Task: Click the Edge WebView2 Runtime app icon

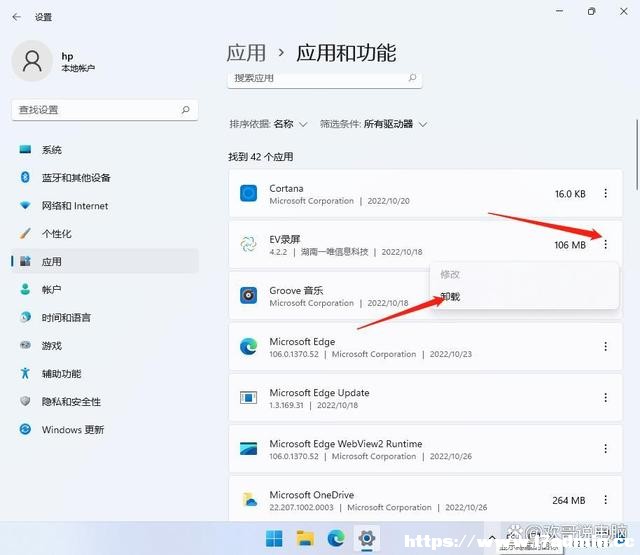Action: (248, 449)
